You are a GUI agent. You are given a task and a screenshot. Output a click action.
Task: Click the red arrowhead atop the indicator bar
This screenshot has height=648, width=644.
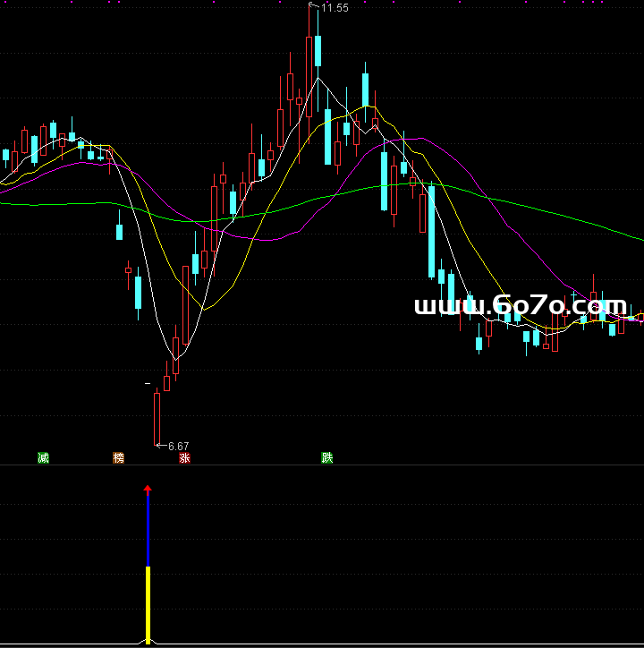tap(148, 490)
